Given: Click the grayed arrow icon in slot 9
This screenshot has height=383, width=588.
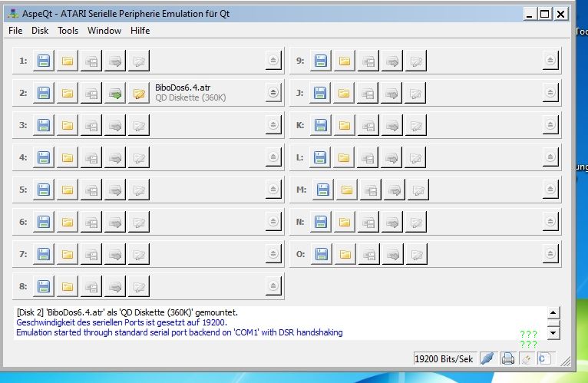Looking at the screenshot, I should 392,61.
